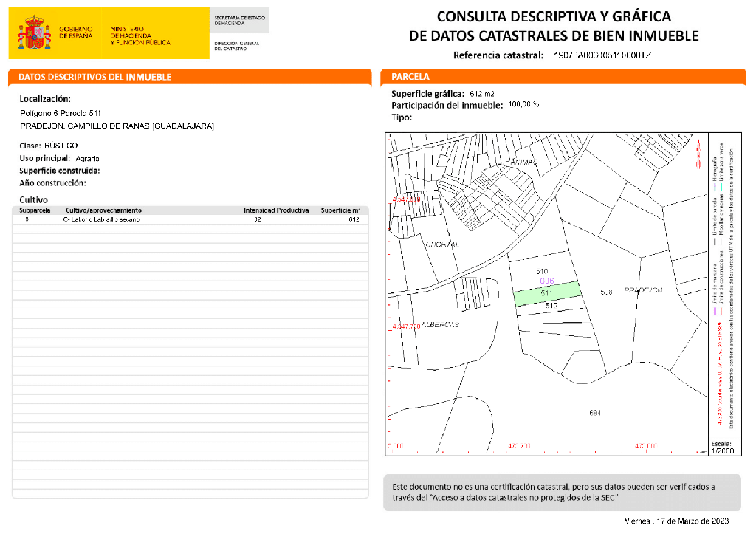Click the 'Agrario' main use value
Viewport: 756px width, 534px height.
pyautogui.click(x=87, y=158)
